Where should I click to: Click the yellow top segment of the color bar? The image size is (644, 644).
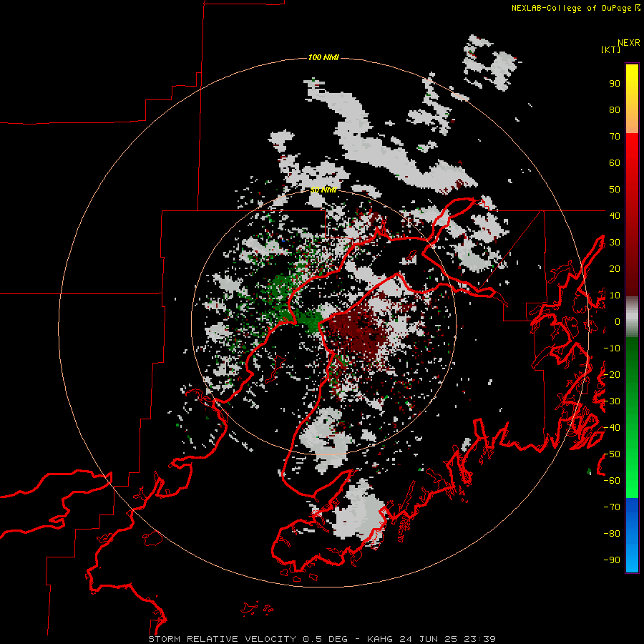(x=632, y=99)
